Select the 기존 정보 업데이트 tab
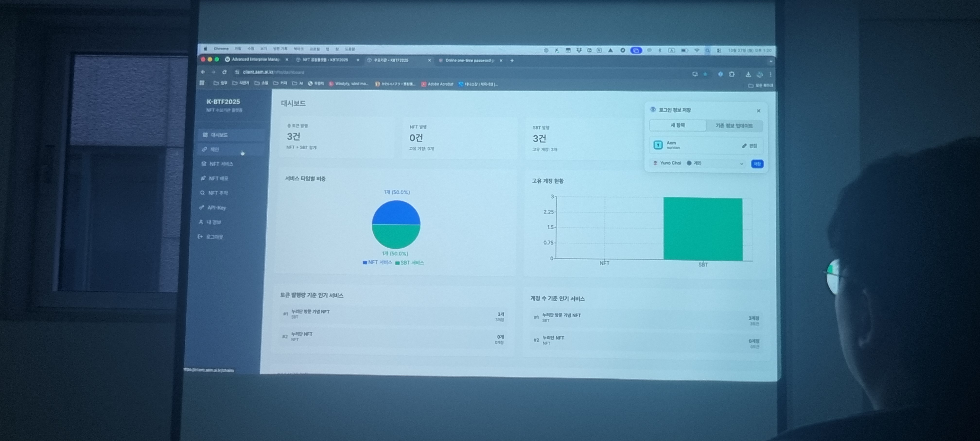 (x=734, y=126)
